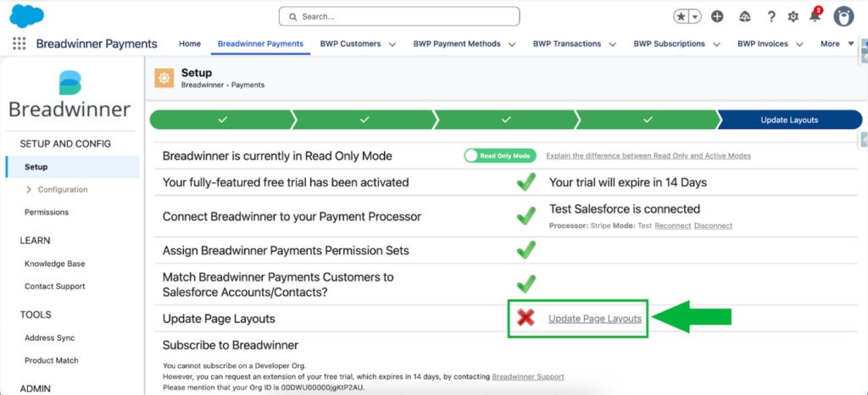Image resolution: width=868 pixels, height=395 pixels.
Task: Open the BWP Payment Methods tab dropdown
Action: [512, 44]
